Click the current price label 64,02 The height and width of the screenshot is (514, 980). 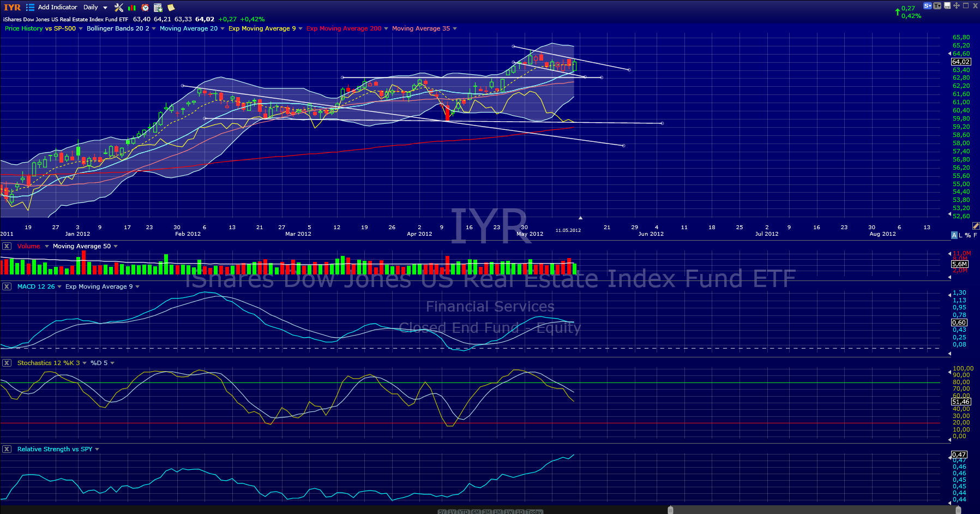961,62
